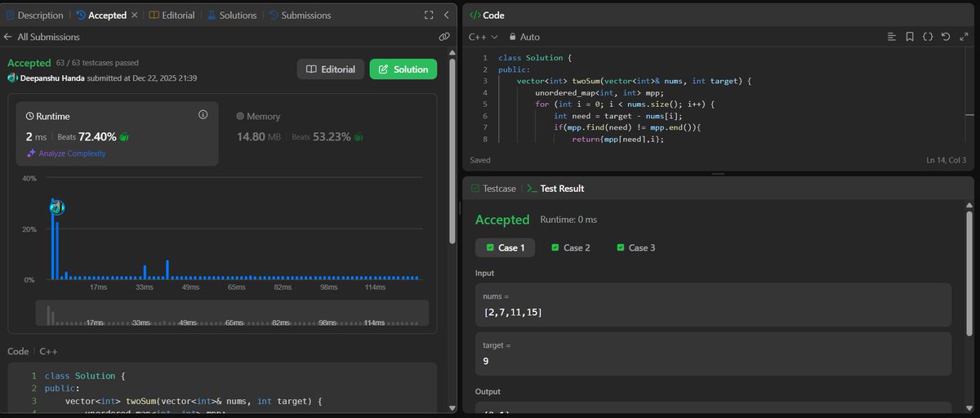Screen dimensions: 980x418
Task: Click the sparkle icon beside Analyze Complexity
Action: tap(31, 153)
